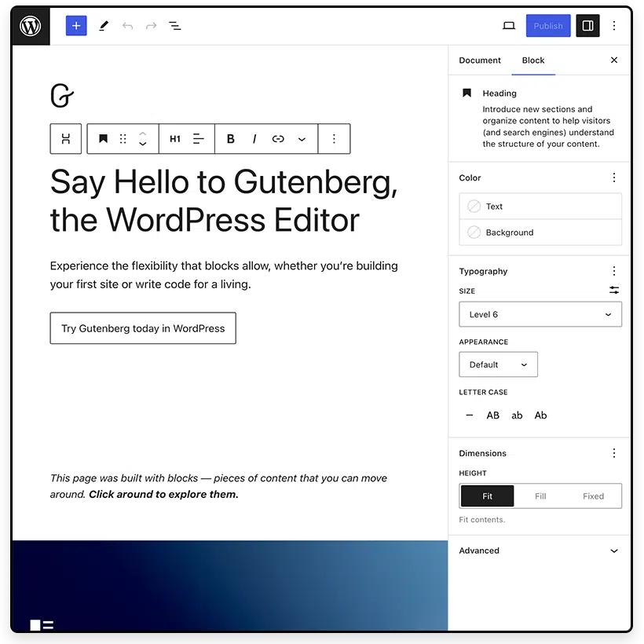
Task: Click the italic This page was built paragraph
Action: tap(218, 486)
